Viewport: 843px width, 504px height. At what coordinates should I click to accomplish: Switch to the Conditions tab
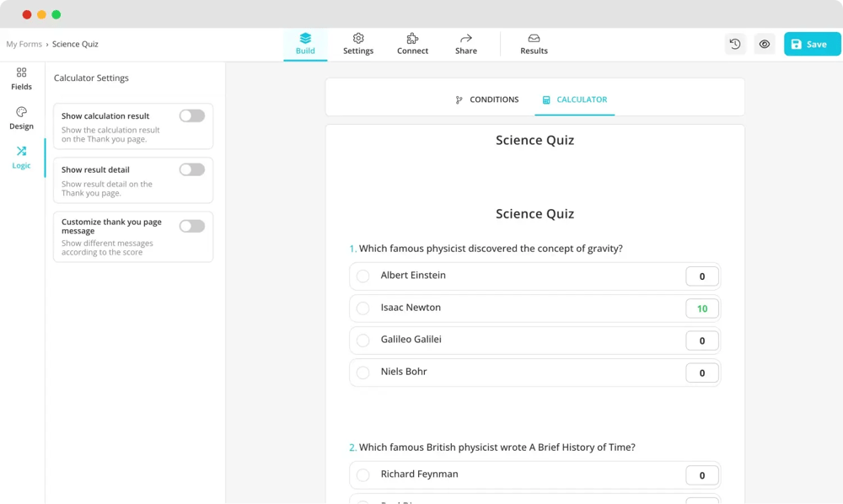click(486, 99)
